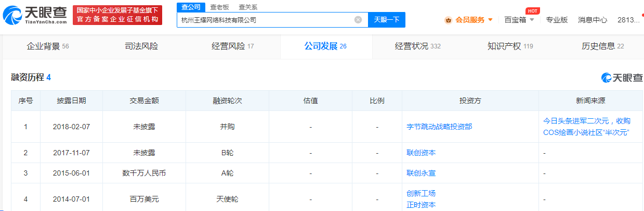Click the 披露日期 column header

pos(71,101)
